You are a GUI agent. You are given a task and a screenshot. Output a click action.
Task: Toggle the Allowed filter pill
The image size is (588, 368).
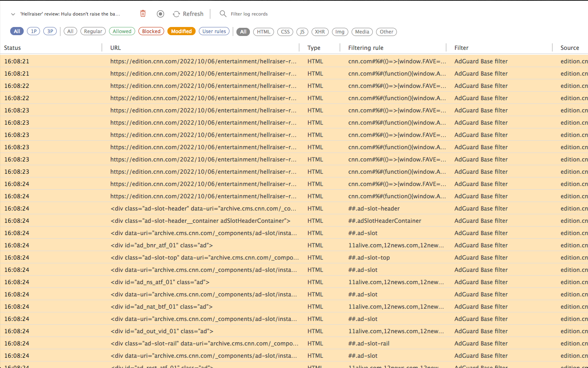click(x=122, y=31)
